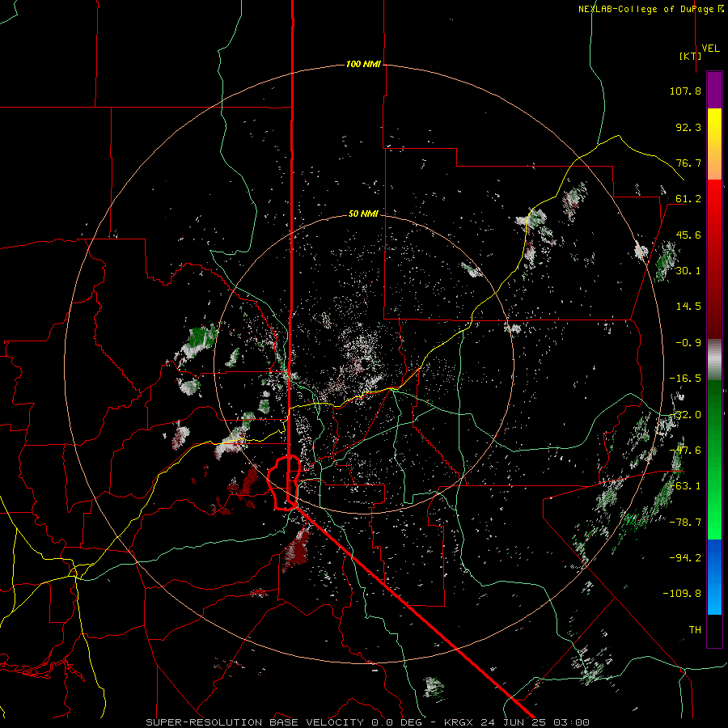Click the NEXLAB-College of DuPage watermark text
Image resolution: width=728 pixels, height=728 pixels.
(x=651, y=9)
